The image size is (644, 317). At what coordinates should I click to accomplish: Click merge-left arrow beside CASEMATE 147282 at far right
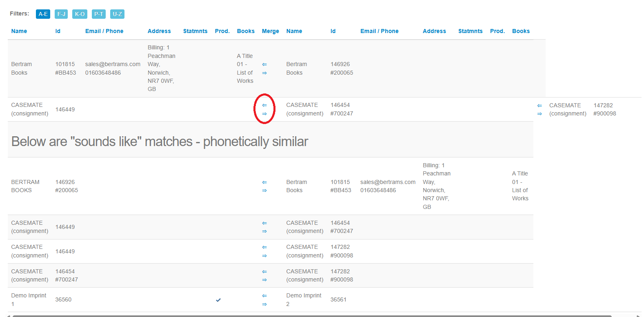coord(540,106)
